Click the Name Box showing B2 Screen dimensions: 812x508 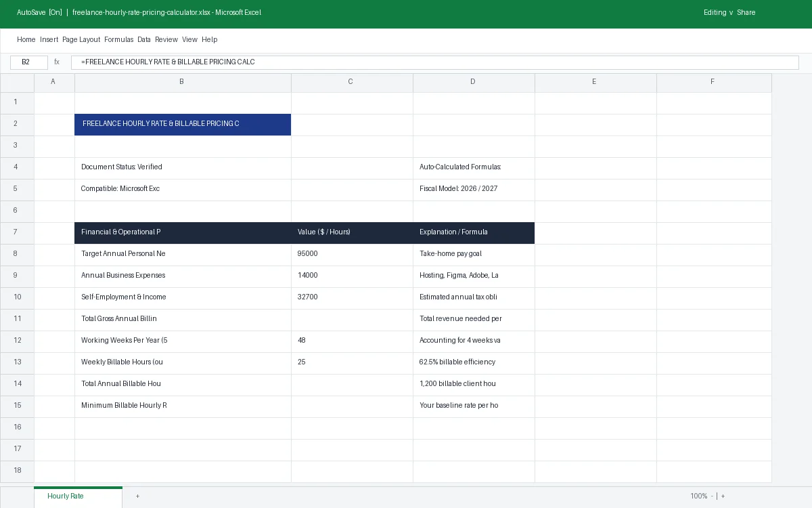point(29,62)
